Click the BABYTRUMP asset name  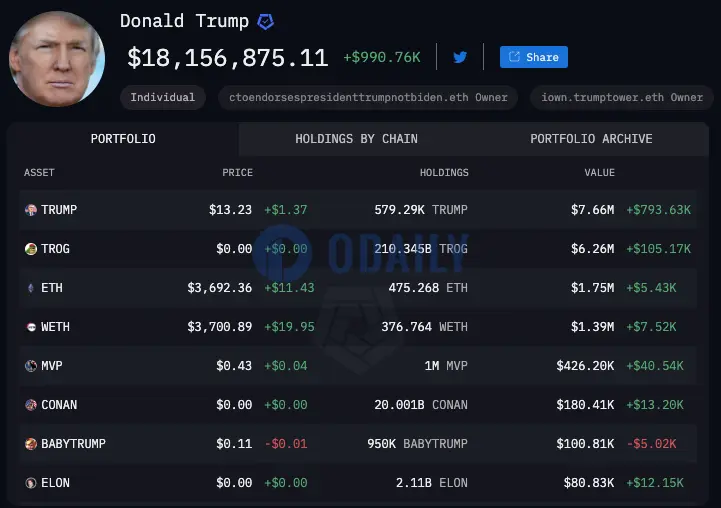(x=73, y=444)
